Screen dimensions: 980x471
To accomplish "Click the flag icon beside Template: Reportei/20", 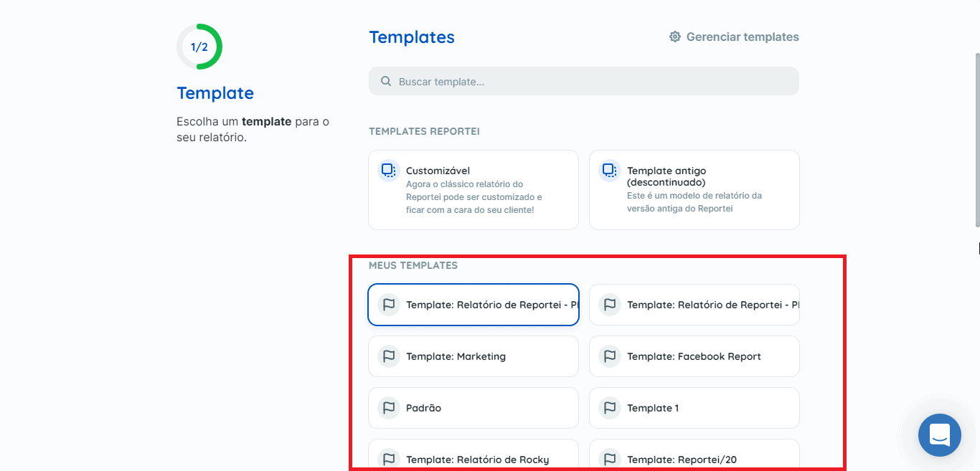I will click(x=609, y=459).
